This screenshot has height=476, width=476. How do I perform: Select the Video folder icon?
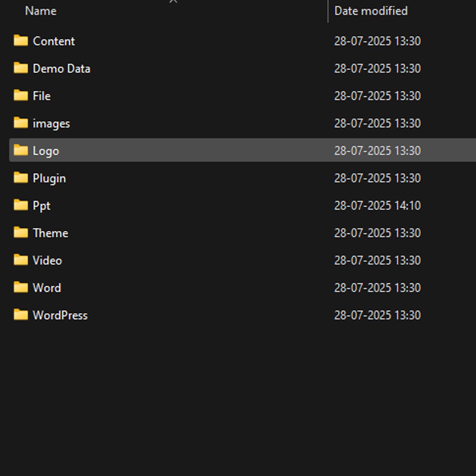pyautogui.click(x=21, y=259)
